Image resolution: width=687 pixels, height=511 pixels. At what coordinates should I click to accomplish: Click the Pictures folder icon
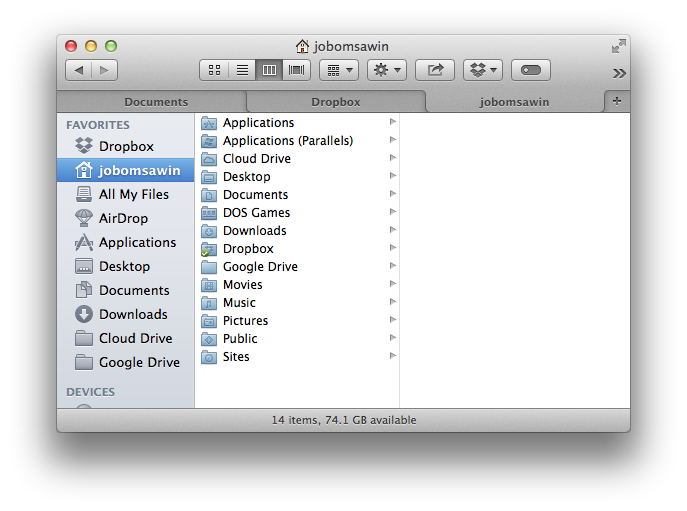209,321
